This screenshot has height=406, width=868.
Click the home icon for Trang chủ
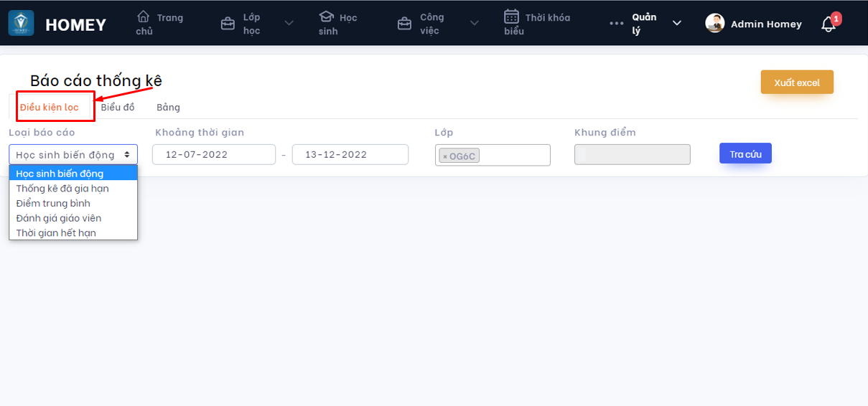[144, 16]
